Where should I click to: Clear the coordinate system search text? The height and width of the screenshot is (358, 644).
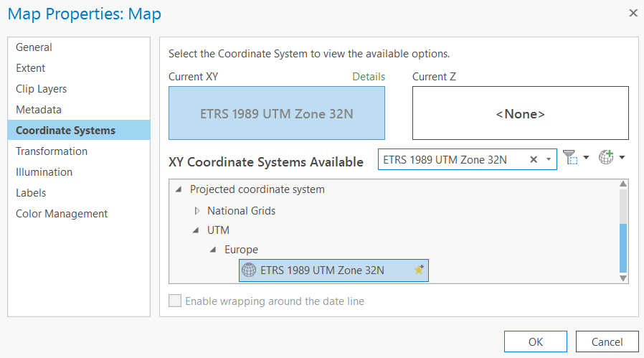click(533, 160)
